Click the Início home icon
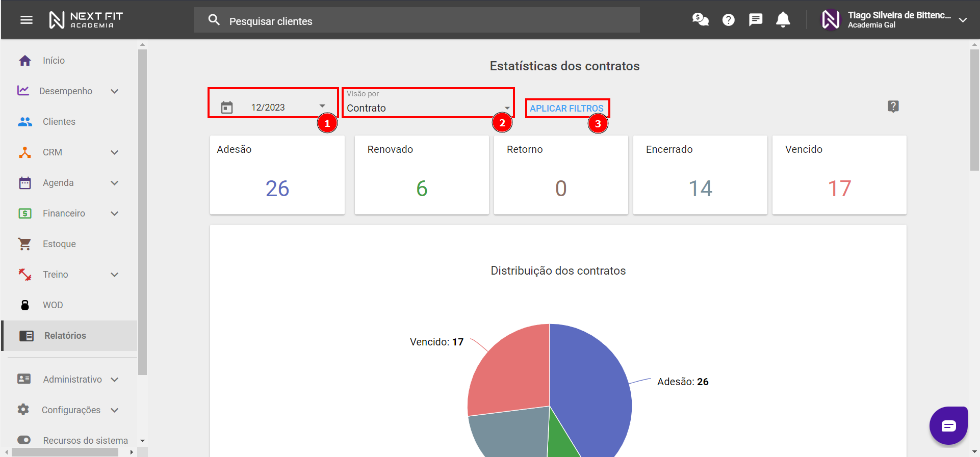This screenshot has height=457, width=980. tap(25, 61)
